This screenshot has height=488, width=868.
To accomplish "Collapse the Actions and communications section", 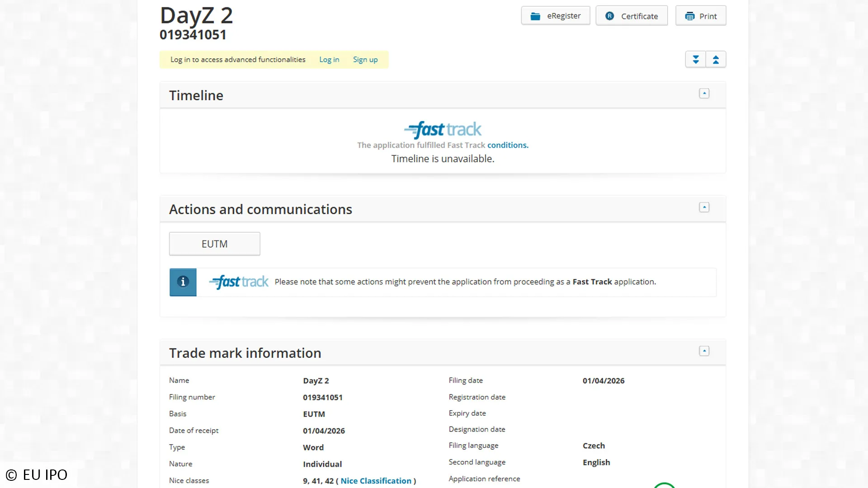I will [704, 207].
